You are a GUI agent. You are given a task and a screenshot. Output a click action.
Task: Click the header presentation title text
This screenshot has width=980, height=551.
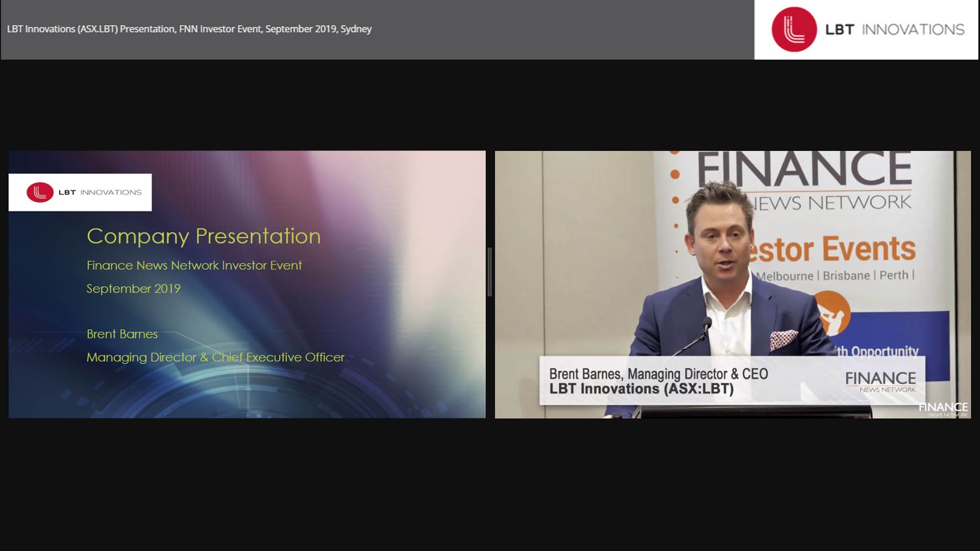pos(189,29)
